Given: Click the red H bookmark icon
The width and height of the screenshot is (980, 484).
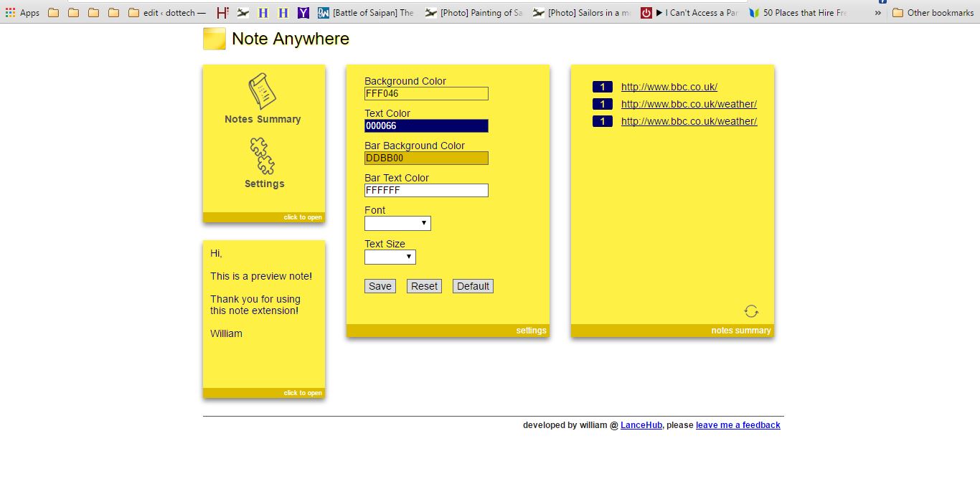Looking at the screenshot, I should tap(222, 13).
